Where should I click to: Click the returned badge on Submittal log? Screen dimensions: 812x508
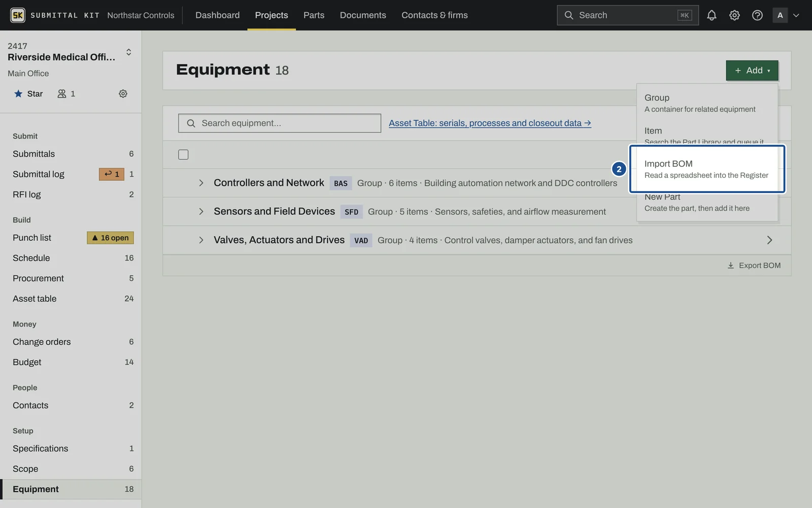coord(112,174)
